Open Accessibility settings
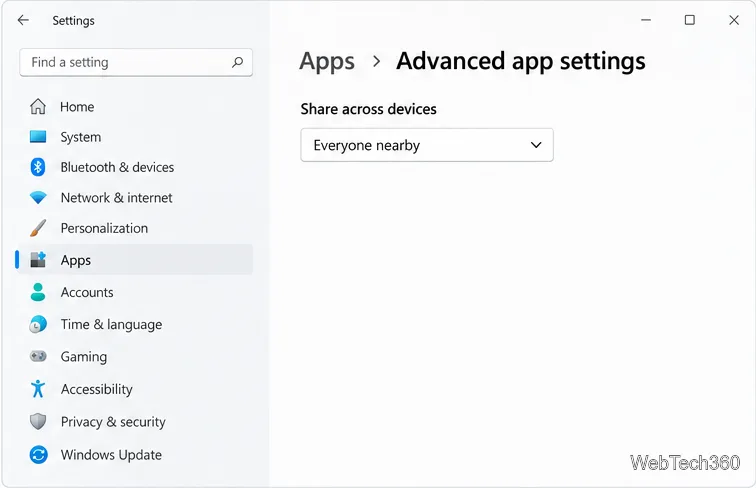The width and height of the screenshot is (756, 488). click(135, 389)
